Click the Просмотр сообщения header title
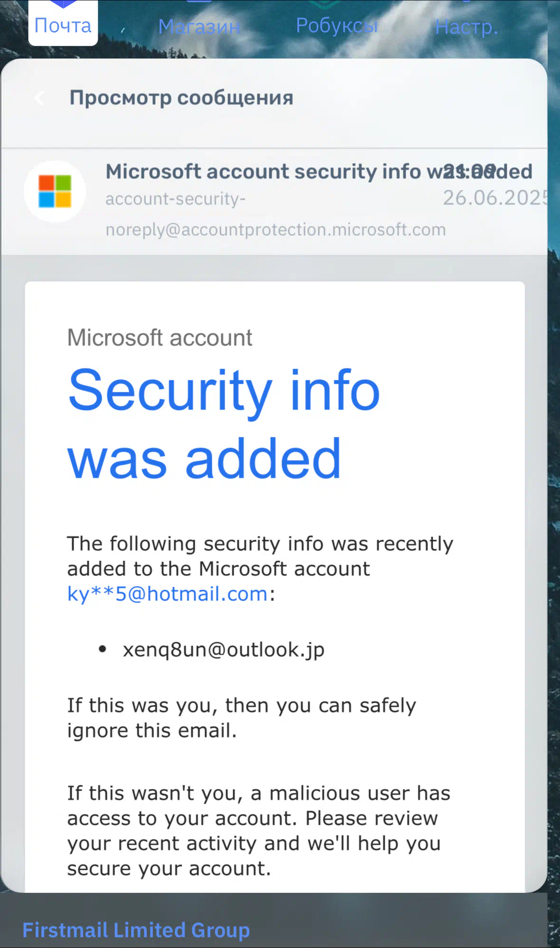The height and width of the screenshot is (948, 560). pyautogui.click(x=181, y=98)
